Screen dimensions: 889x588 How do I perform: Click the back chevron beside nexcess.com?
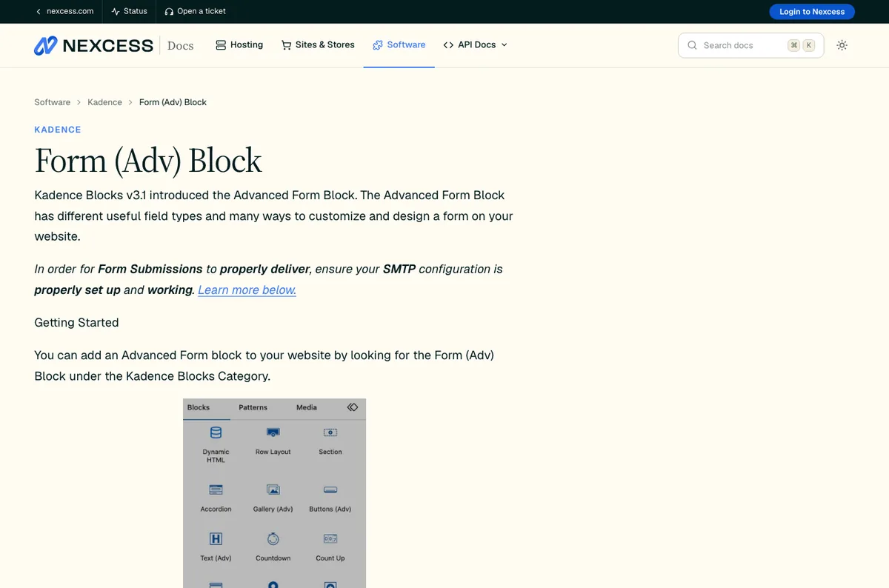(x=39, y=11)
